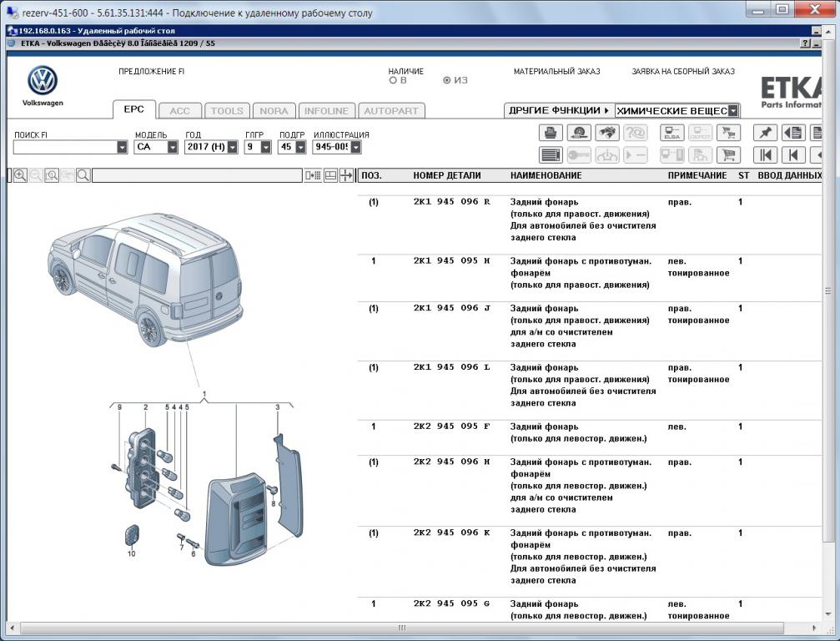Click the illustration search input field

(197, 175)
